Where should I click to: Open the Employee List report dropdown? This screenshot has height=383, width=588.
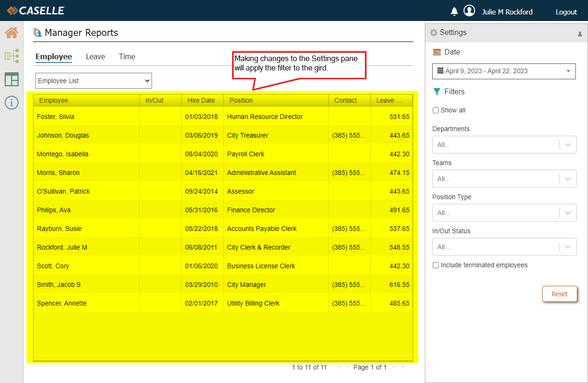94,81
